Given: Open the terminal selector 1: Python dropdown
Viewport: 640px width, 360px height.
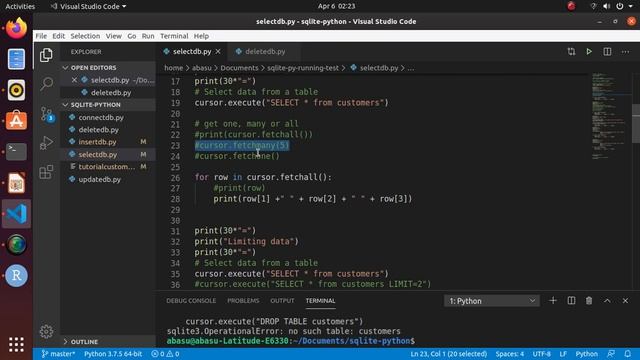Looking at the screenshot, I should [x=492, y=301].
